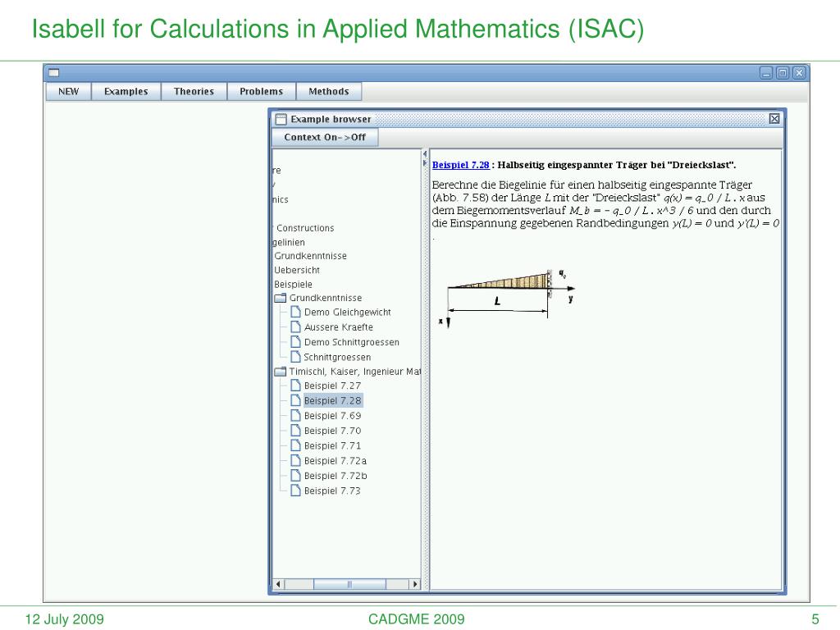This screenshot has height=630, width=840.
Task: Click the tree scrollbar right arrow
Action: coord(415,584)
